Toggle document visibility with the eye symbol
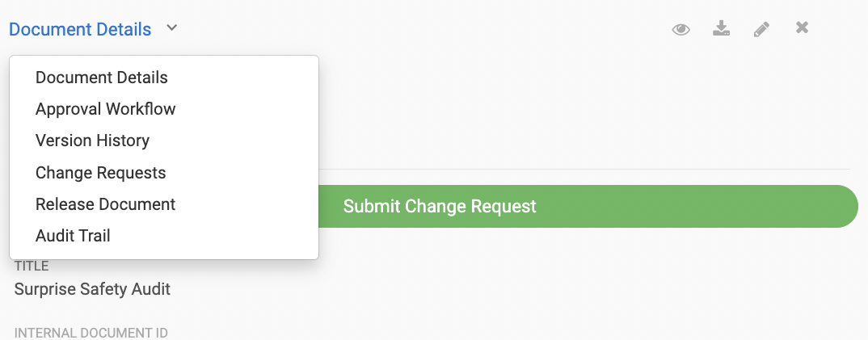This screenshot has height=340, width=868. 680,29
